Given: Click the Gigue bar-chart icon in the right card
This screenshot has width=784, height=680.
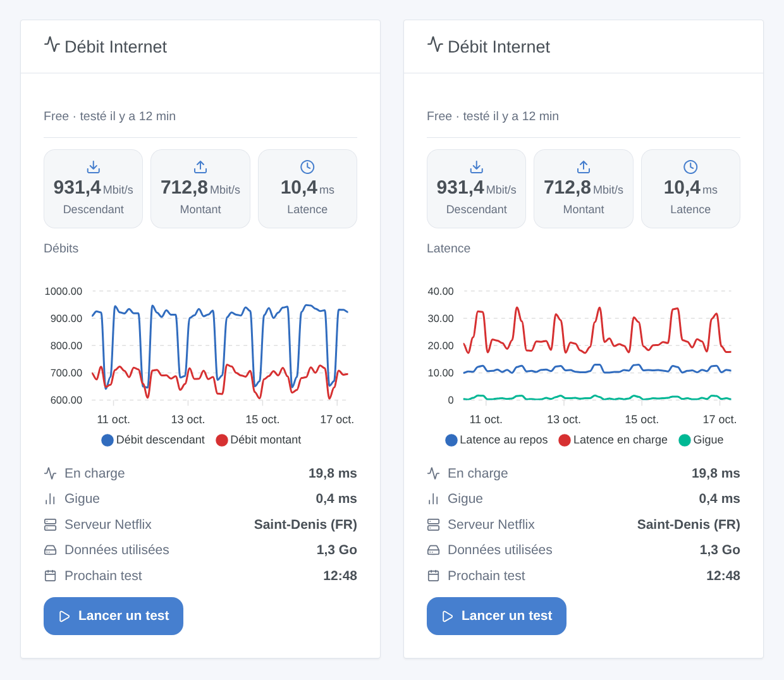Looking at the screenshot, I should (x=434, y=499).
